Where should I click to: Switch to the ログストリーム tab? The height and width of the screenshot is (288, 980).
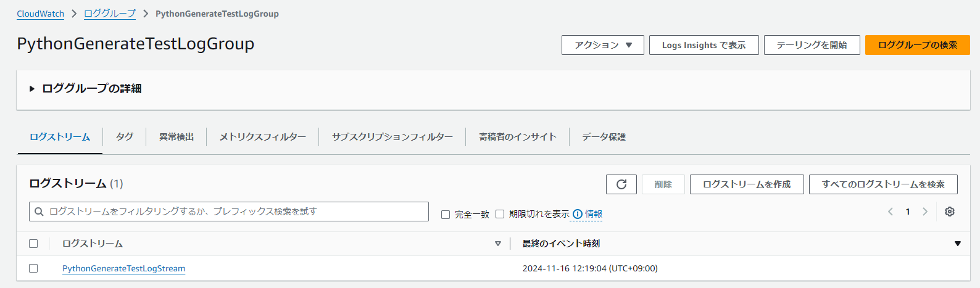coord(60,137)
